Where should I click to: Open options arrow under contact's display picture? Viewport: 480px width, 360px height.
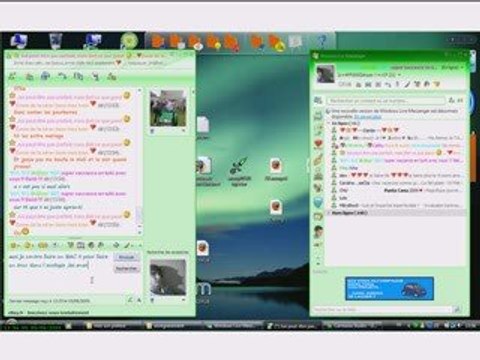[x=184, y=131]
